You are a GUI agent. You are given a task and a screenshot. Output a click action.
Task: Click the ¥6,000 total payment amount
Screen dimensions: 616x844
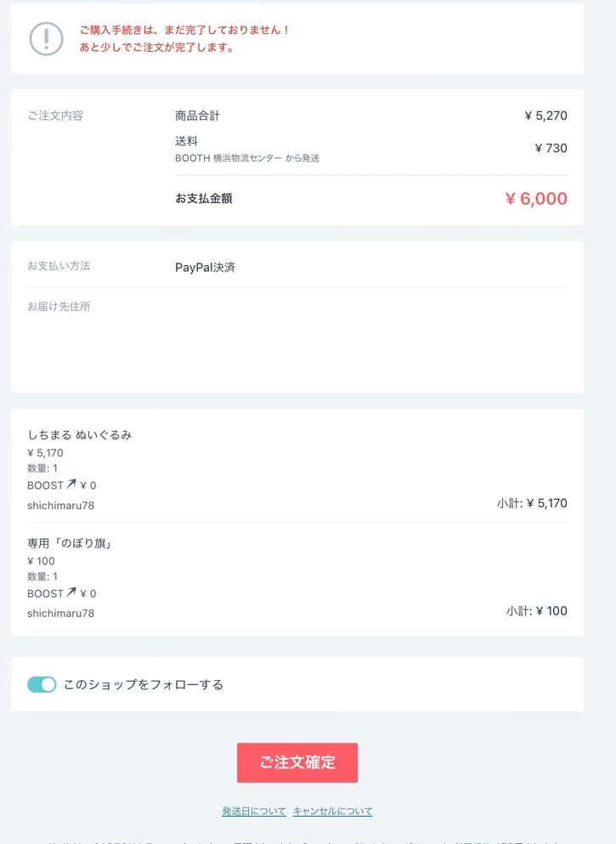point(535,199)
